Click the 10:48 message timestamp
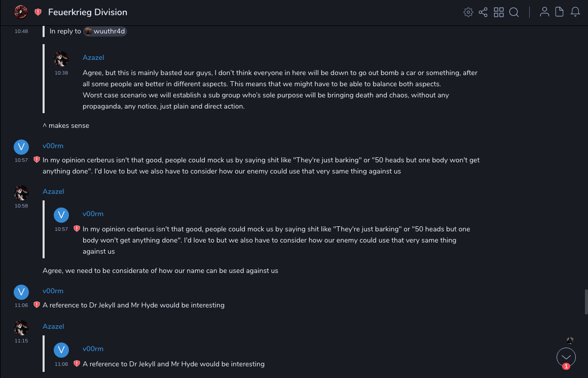Screen dimensions: 588x378 tap(21, 31)
